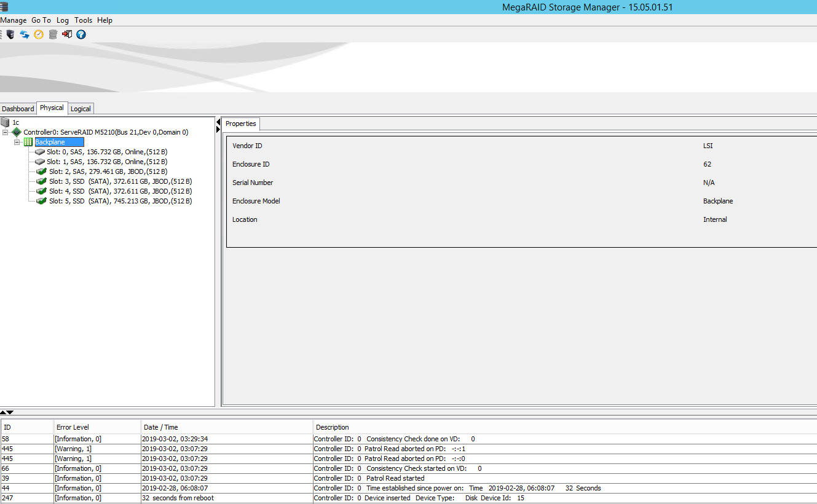Click the Slot 5 SSD drive icon

click(41, 201)
